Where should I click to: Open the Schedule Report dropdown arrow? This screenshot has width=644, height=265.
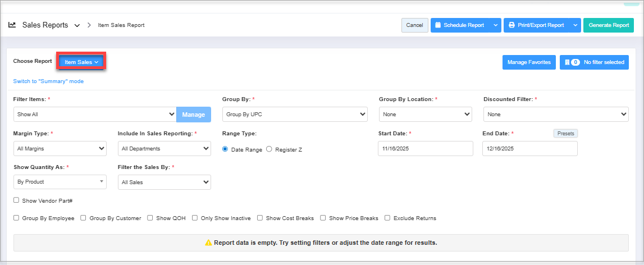click(x=495, y=25)
